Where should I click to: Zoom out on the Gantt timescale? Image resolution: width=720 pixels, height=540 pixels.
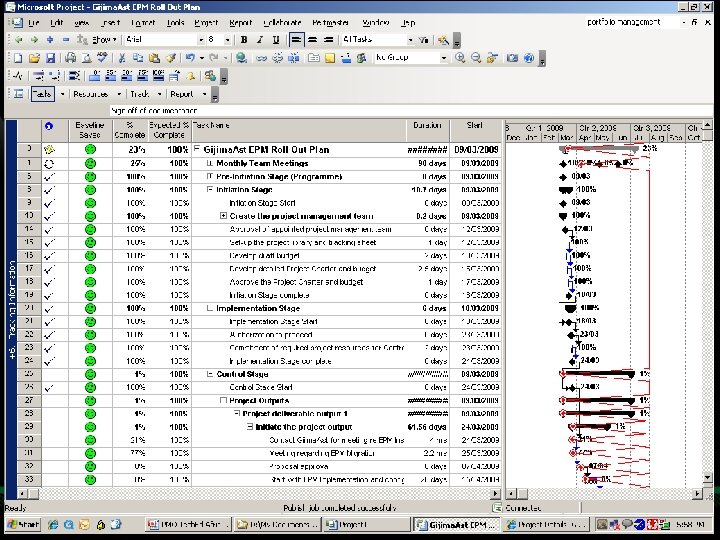pyautogui.click(x=476, y=58)
